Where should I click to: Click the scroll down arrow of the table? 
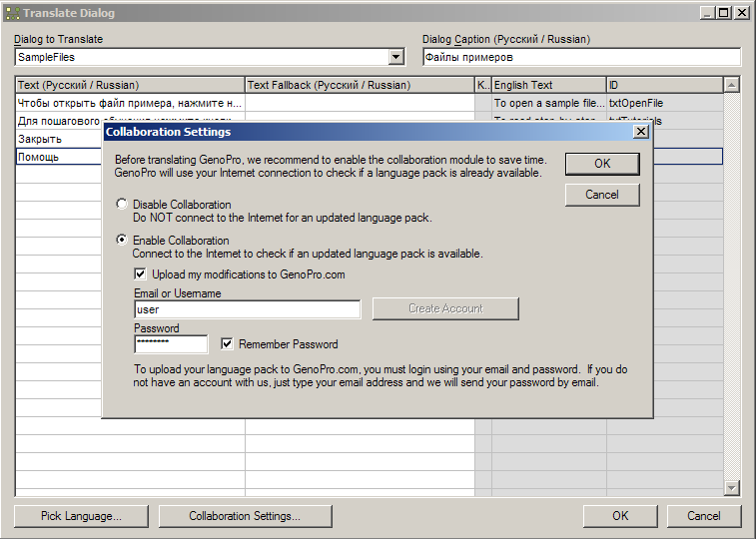[x=731, y=488]
